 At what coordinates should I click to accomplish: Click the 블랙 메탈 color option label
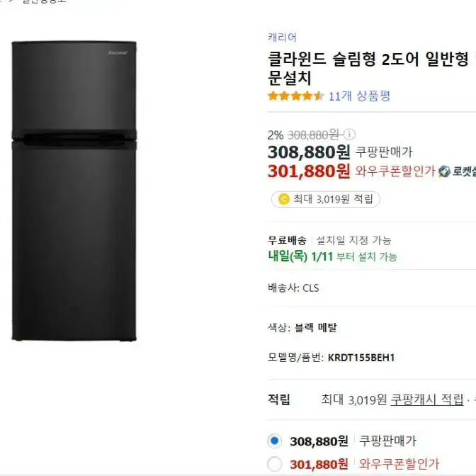316,327
